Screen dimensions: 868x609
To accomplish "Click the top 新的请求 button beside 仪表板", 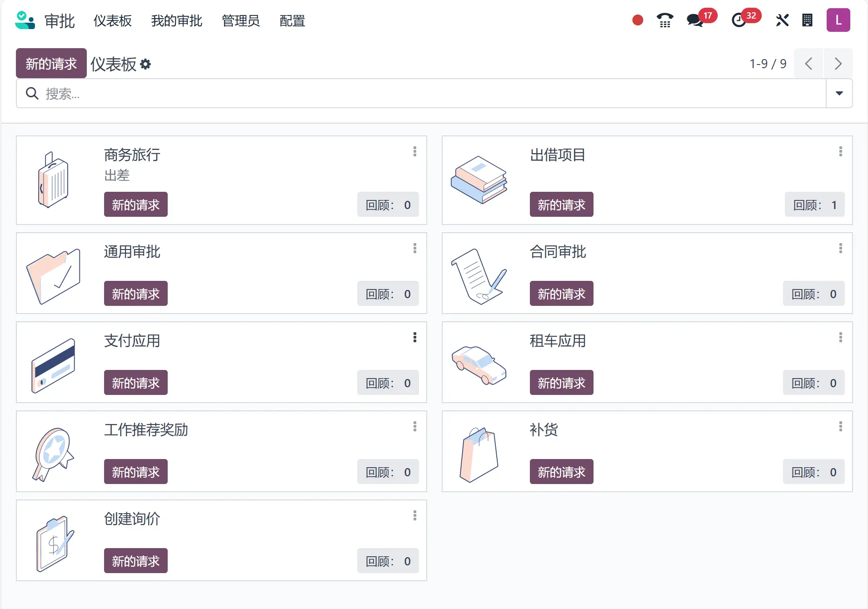I will click(51, 63).
